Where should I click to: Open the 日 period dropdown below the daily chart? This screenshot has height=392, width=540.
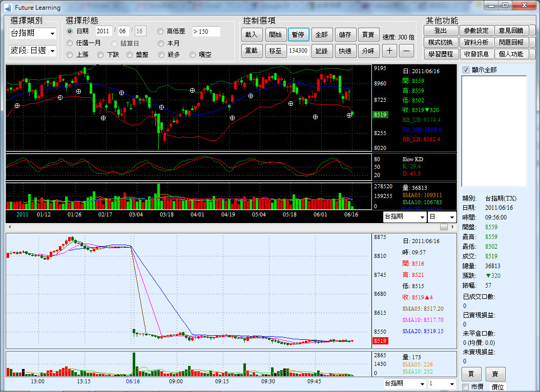coord(442,217)
